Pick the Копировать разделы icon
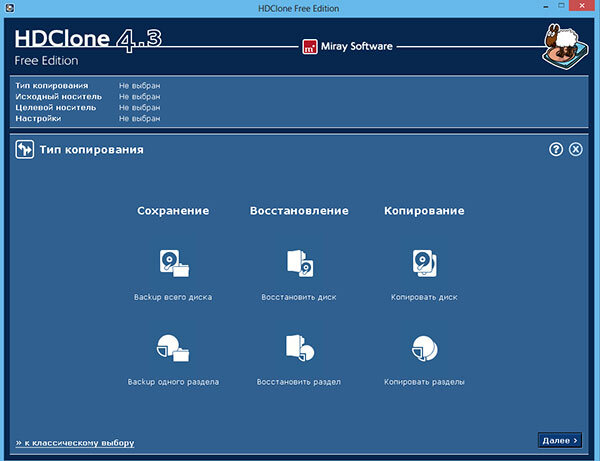Screen dimensions: 600x461 point(425,348)
